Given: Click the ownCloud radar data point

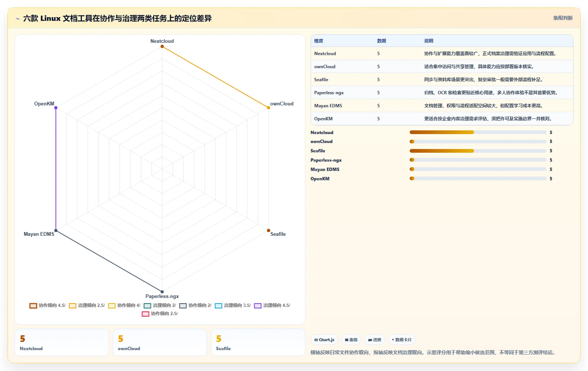Looking at the screenshot, I should tap(268, 108).
